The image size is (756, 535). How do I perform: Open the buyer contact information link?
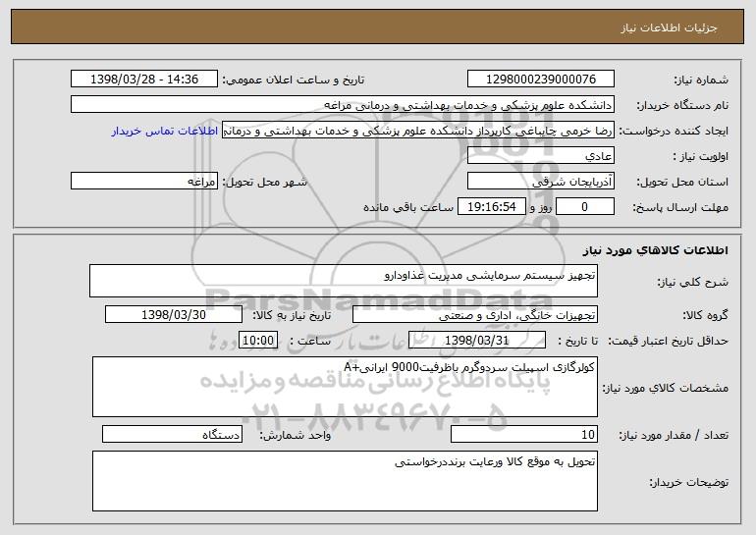[x=165, y=131]
